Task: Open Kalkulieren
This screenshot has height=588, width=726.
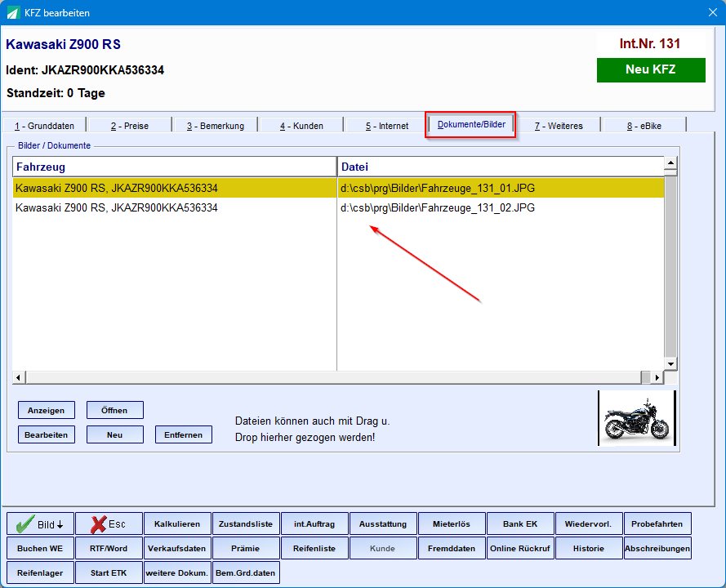Action: pyautogui.click(x=177, y=524)
